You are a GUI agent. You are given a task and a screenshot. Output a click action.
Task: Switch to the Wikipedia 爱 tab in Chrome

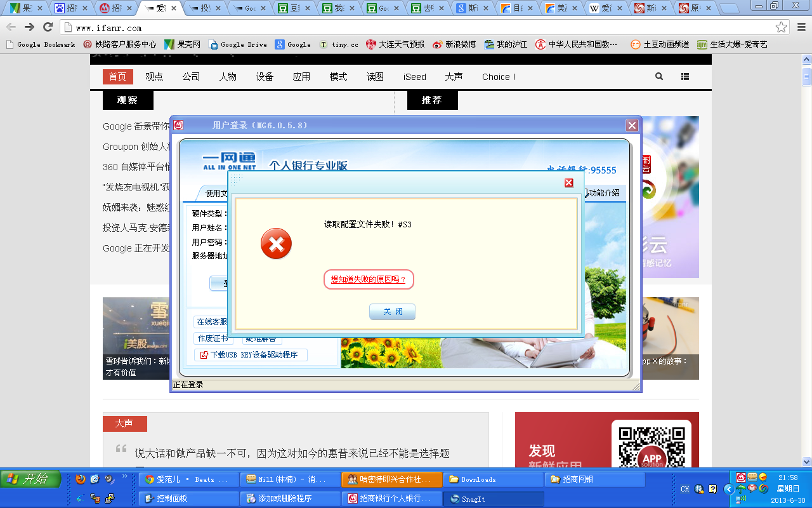pyautogui.click(x=607, y=9)
